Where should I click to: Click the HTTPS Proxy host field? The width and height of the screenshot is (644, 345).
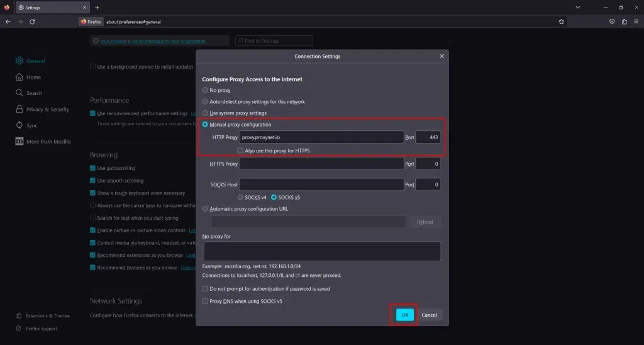(321, 164)
